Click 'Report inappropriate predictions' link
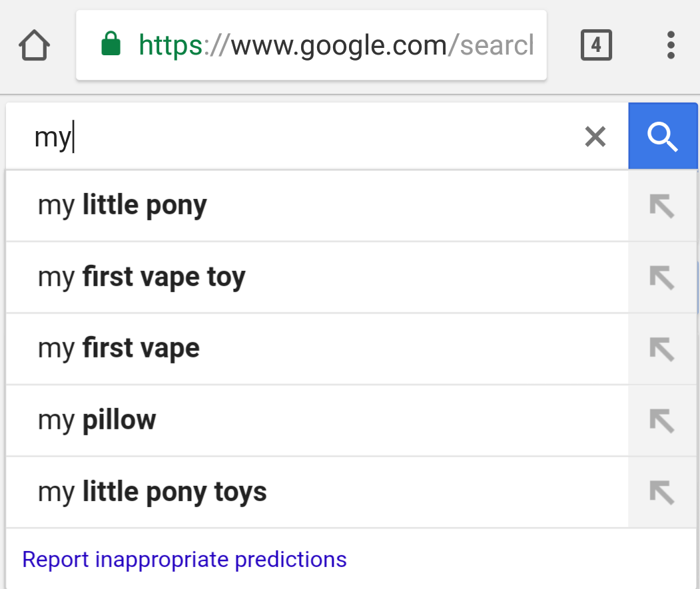The image size is (700, 589). [184, 559]
